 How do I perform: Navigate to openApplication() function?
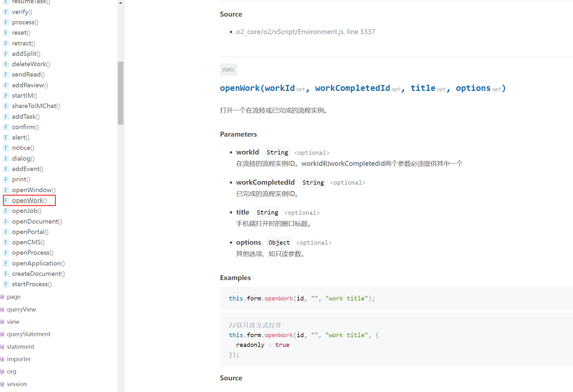tap(38, 263)
